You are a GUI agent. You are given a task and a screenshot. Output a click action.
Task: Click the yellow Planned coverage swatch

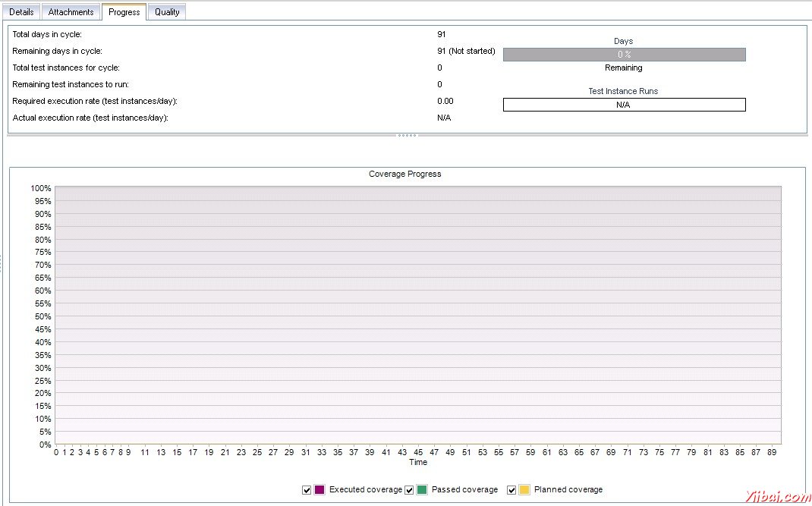point(524,490)
